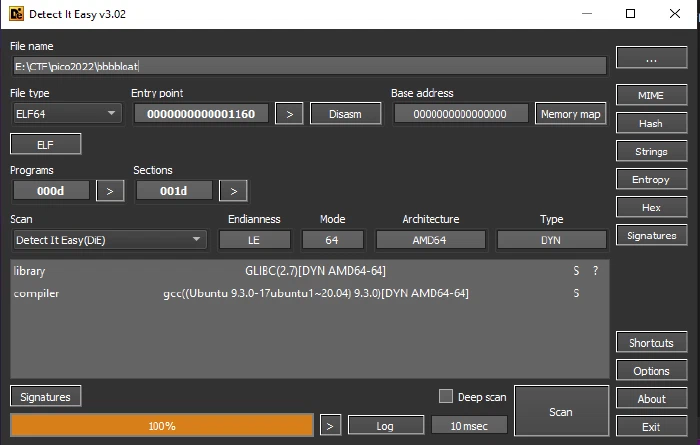The height and width of the screenshot is (445, 700).
Task: Click the arrow button next to Sections
Action: [233, 191]
